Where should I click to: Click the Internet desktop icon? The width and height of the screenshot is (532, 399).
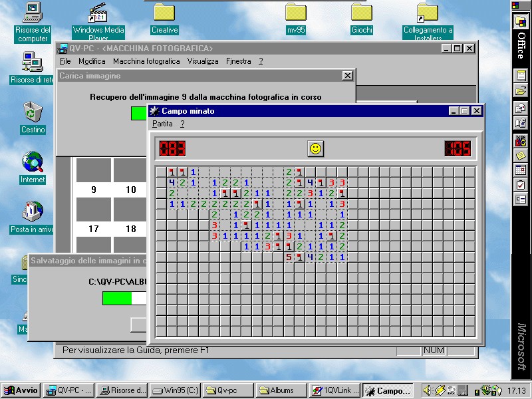click(x=33, y=168)
